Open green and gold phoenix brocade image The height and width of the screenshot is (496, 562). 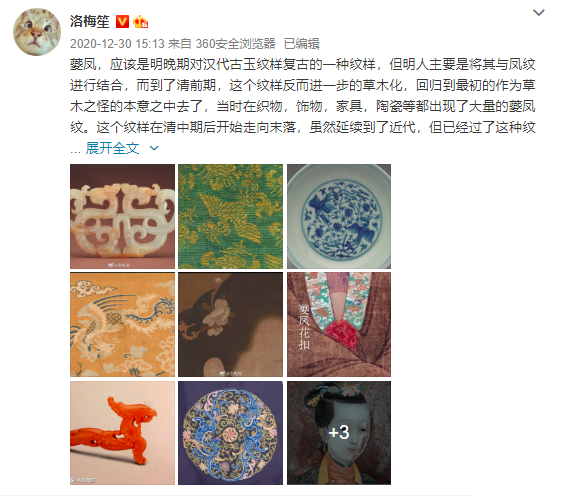pyautogui.click(x=230, y=216)
